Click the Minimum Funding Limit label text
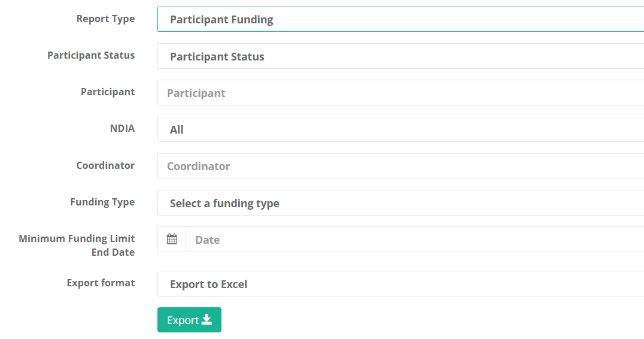 [77, 238]
